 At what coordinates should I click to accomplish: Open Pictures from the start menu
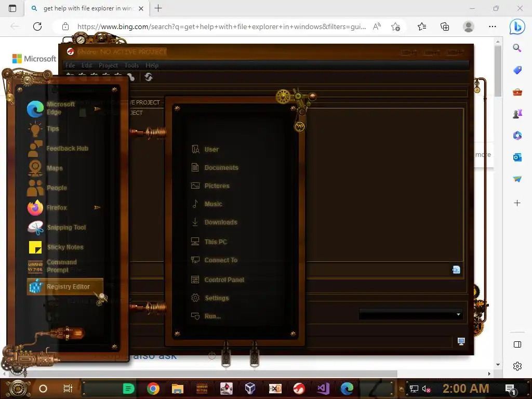[x=210, y=185]
